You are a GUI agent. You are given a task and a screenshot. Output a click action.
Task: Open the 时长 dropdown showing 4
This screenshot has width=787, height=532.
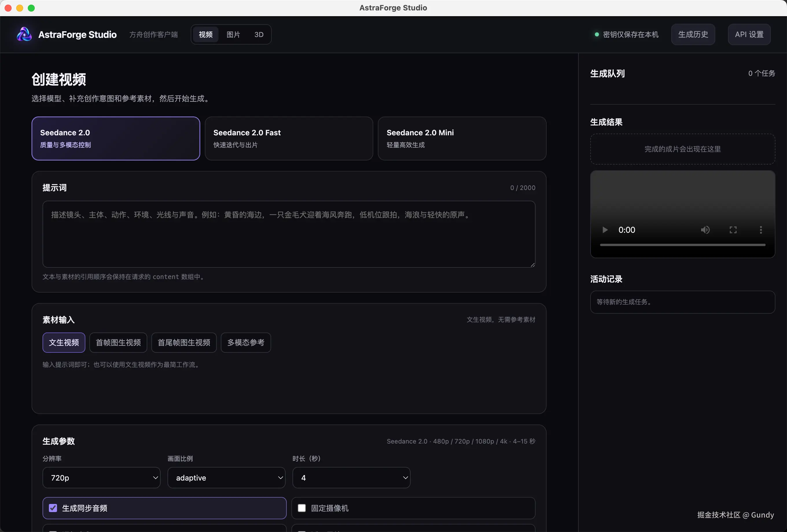tap(351, 478)
